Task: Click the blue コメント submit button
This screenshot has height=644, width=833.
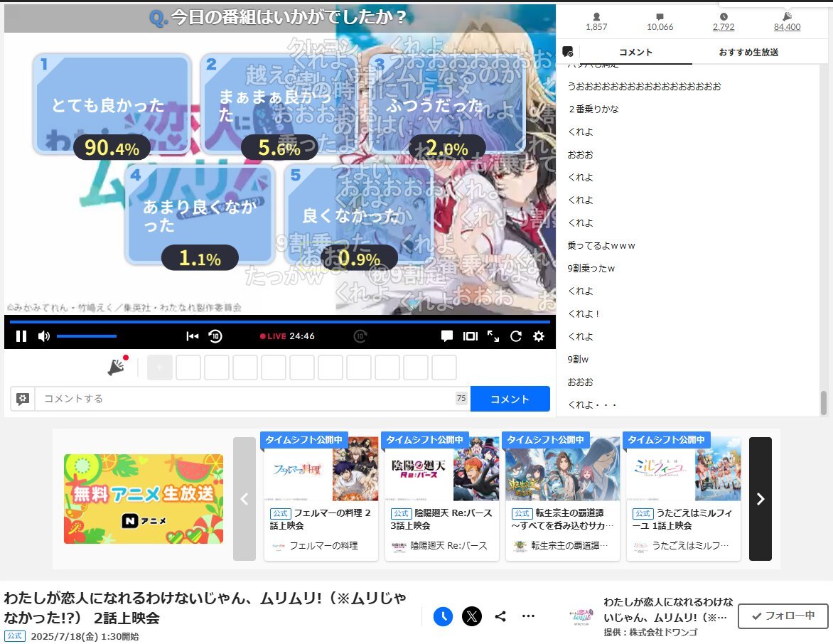Action: pos(510,399)
